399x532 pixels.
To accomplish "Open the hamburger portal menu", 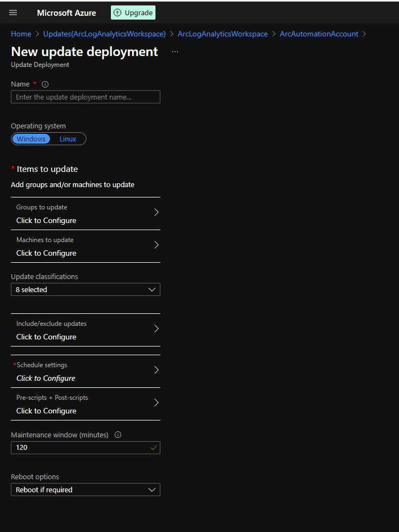I will (13, 13).
